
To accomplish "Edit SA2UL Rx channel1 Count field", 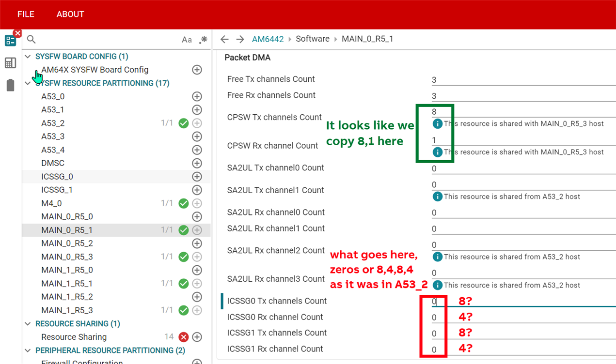I will [523, 229].
